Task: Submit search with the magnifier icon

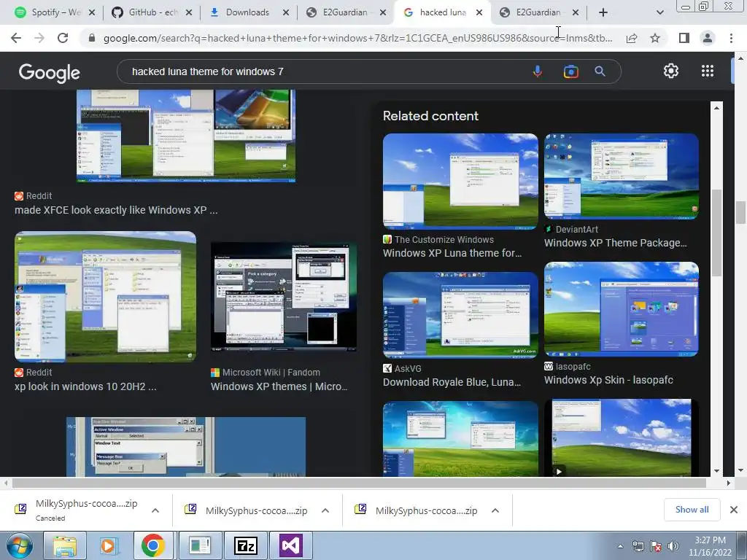Action: point(600,71)
